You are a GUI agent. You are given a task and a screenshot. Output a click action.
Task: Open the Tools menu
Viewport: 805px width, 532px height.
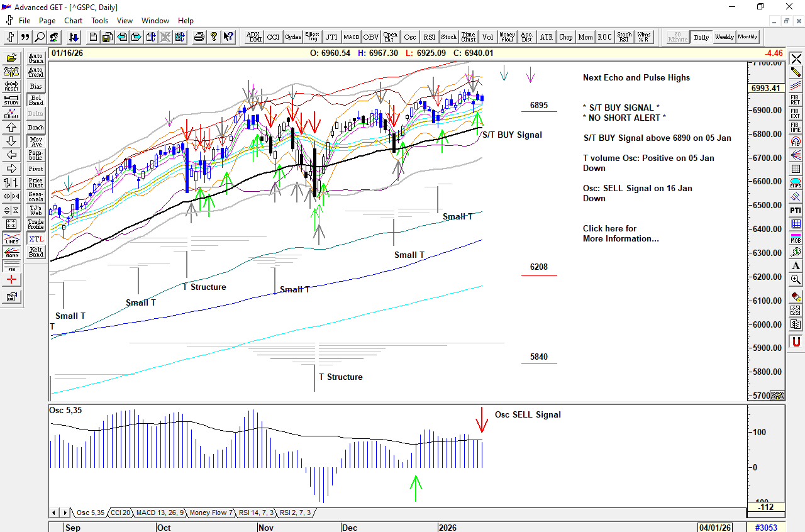click(x=99, y=21)
